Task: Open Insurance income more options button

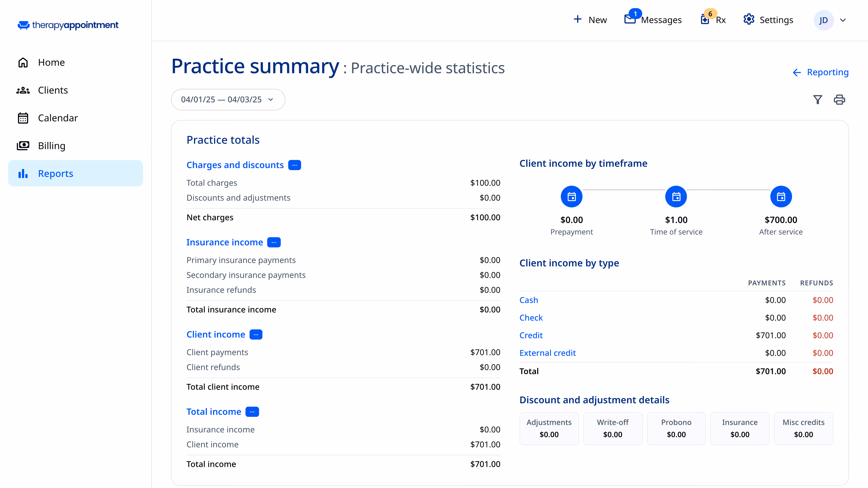Action: (x=274, y=242)
